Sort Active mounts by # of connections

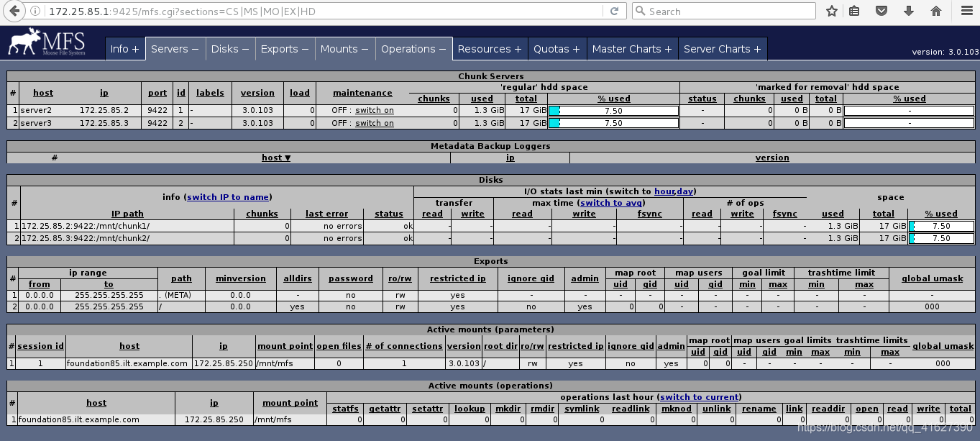404,346
